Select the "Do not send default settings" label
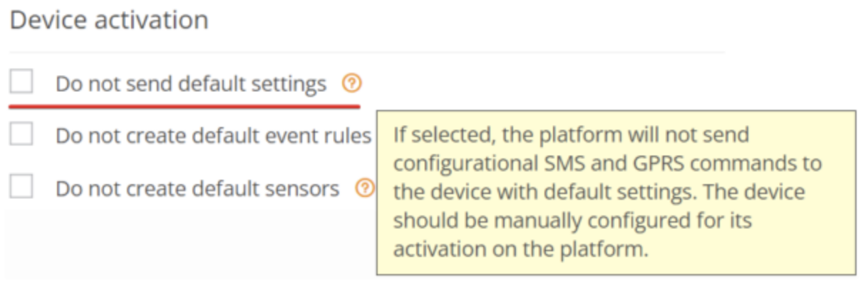This screenshot has width=868, height=284. click(191, 84)
